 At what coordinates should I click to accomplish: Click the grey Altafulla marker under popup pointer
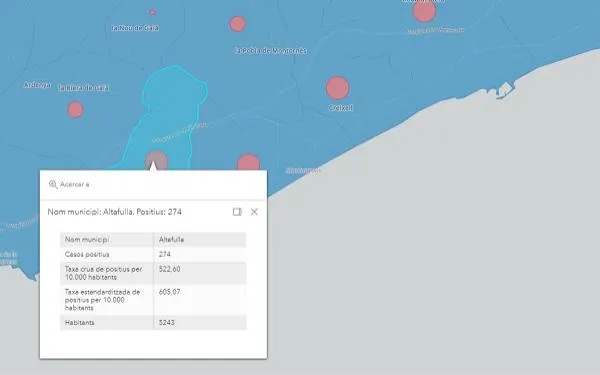click(156, 160)
